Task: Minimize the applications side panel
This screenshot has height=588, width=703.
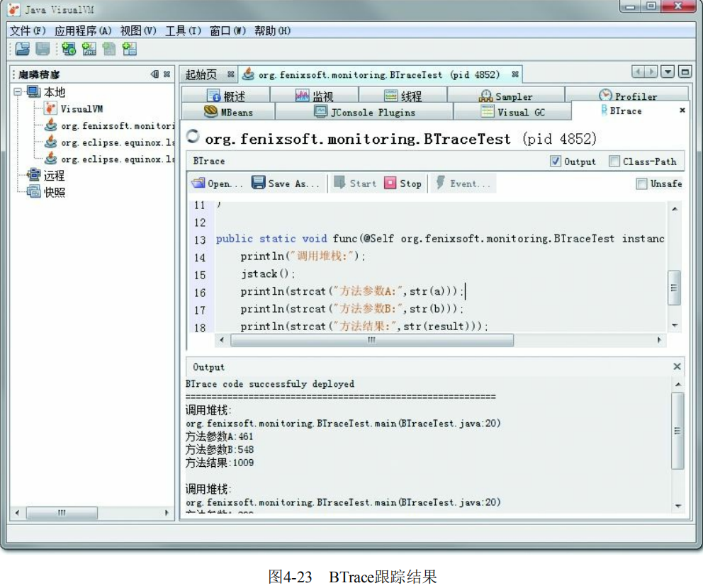Action: 155,74
